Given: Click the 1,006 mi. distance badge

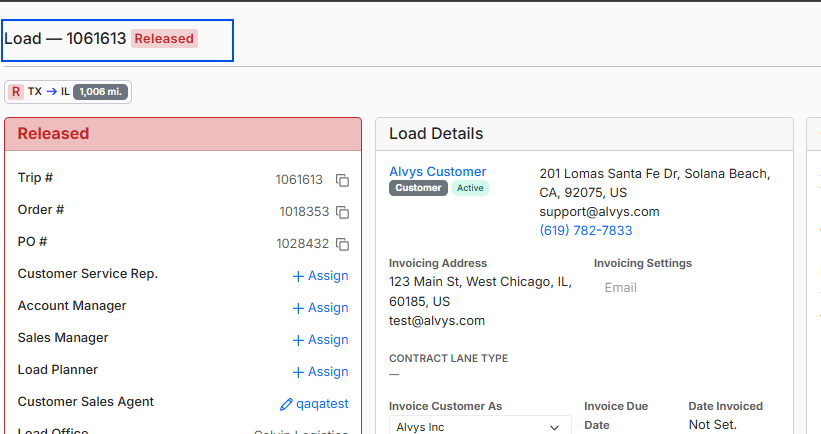Looking at the screenshot, I should 101,92.
